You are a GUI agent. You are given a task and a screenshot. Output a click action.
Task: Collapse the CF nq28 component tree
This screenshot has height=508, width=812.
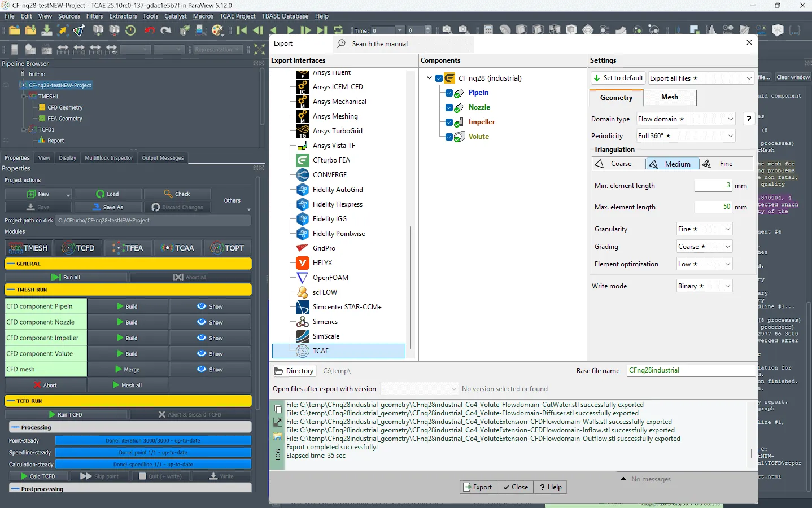(429, 78)
